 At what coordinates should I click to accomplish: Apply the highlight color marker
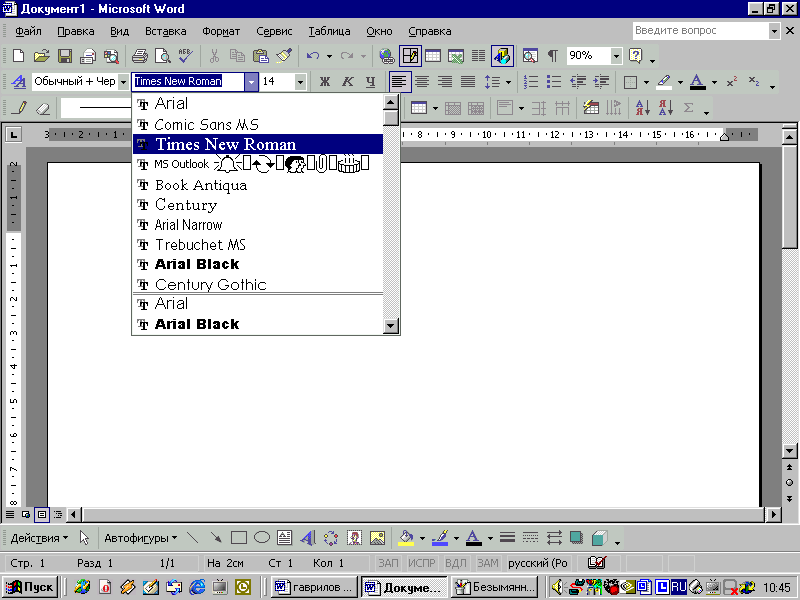pos(664,82)
